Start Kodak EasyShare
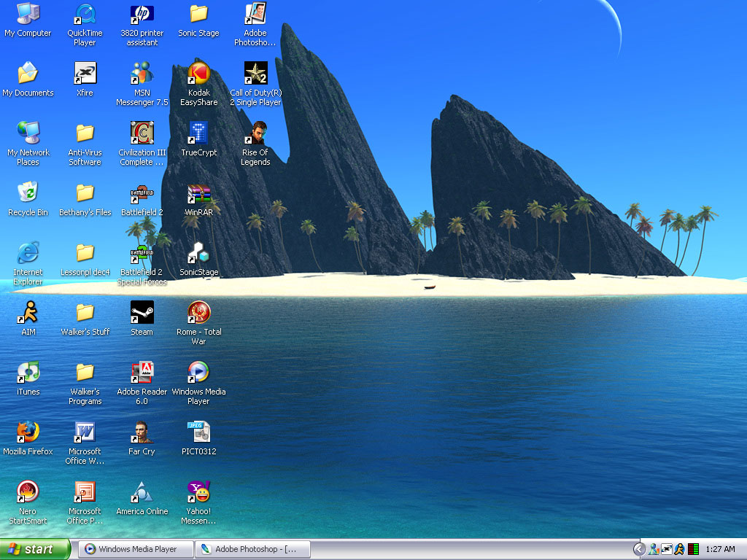This screenshot has width=747, height=560. click(198, 74)
